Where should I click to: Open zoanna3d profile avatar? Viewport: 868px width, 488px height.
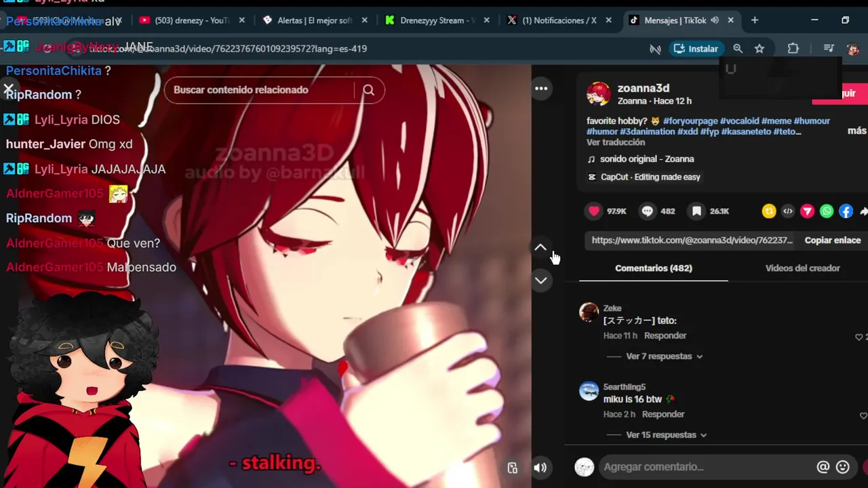598,94
